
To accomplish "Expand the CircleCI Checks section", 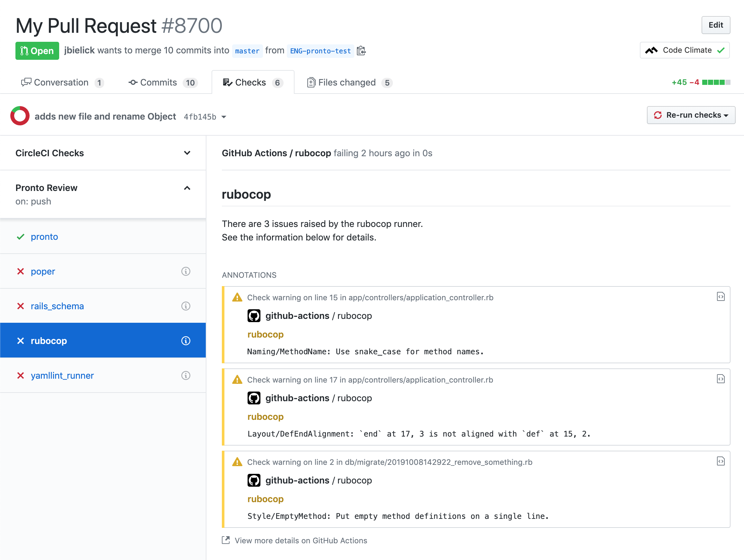I will click(187, 153).
